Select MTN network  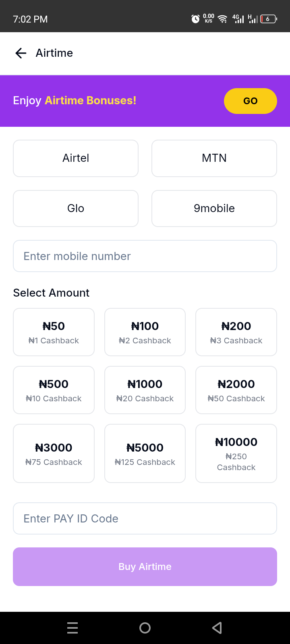pyautogui.click(x=214, y=158)
